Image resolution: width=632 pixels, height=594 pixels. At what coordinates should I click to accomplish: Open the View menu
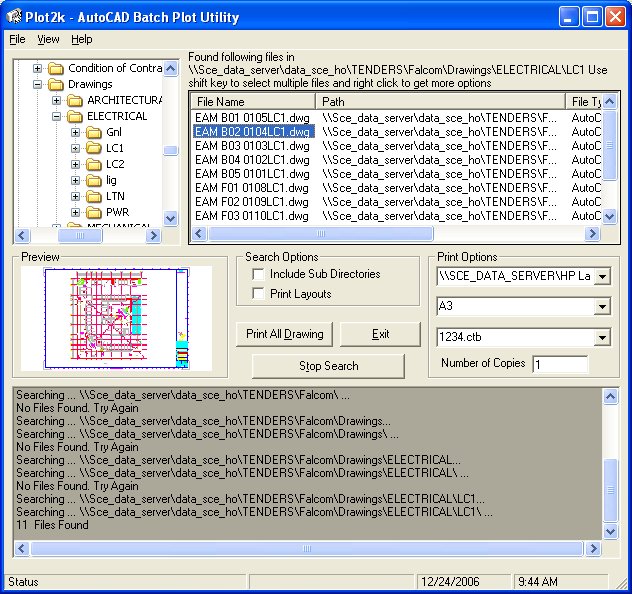point(48,39)
